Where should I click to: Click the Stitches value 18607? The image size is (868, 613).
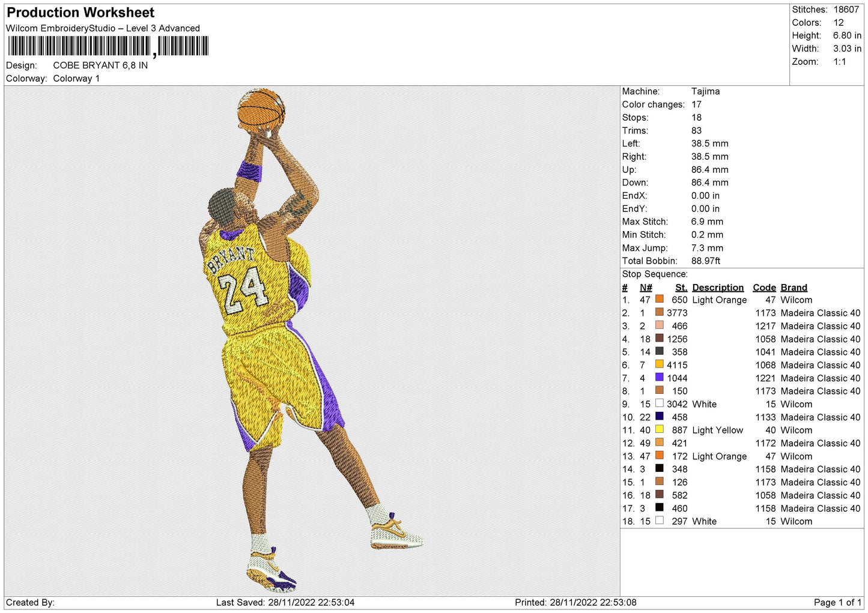click(x=846, y=10)
